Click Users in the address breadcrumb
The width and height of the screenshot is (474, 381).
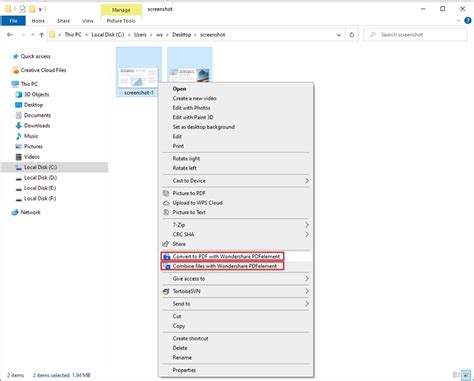click(140, 35)
